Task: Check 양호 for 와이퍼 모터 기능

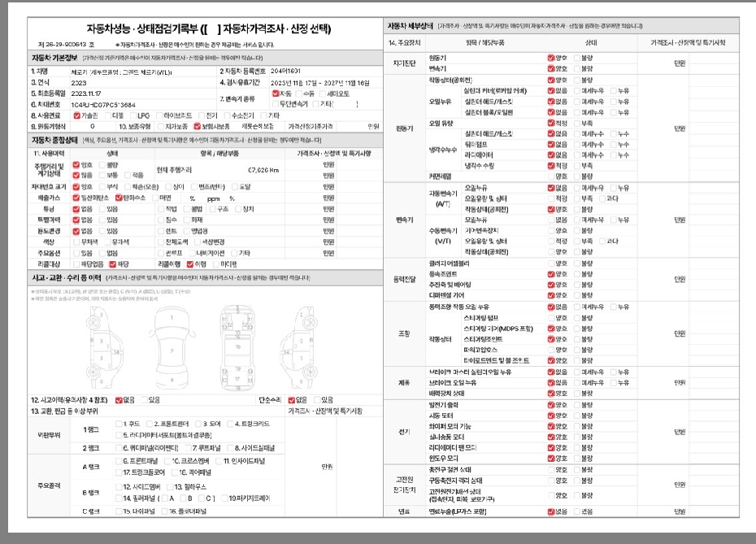Action: [x=550, y=427]
